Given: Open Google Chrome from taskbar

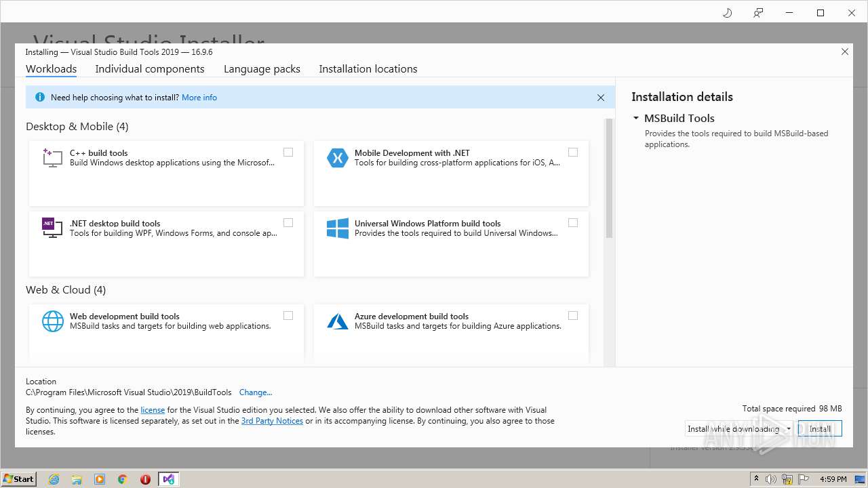Looking at the screenshot, I should [x=123, y=479].
